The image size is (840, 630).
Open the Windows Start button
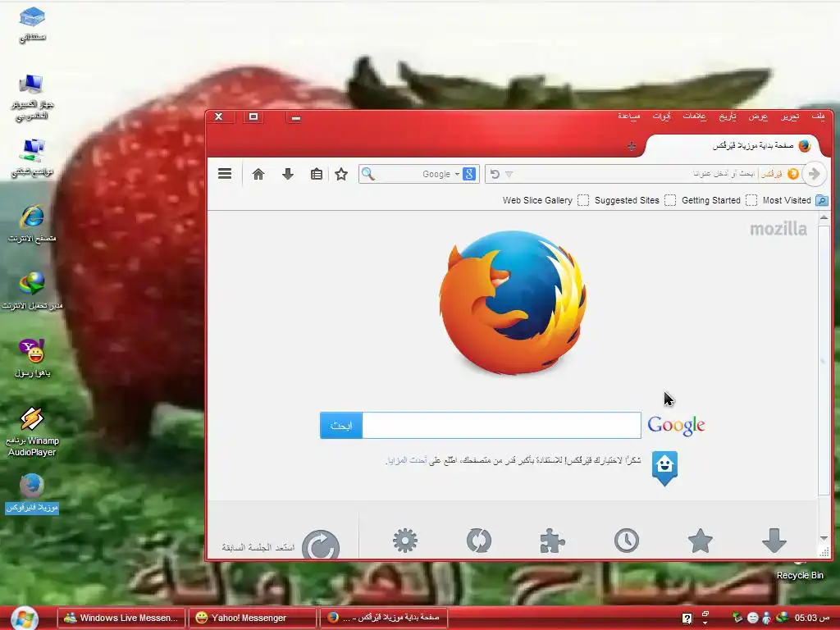25,619
